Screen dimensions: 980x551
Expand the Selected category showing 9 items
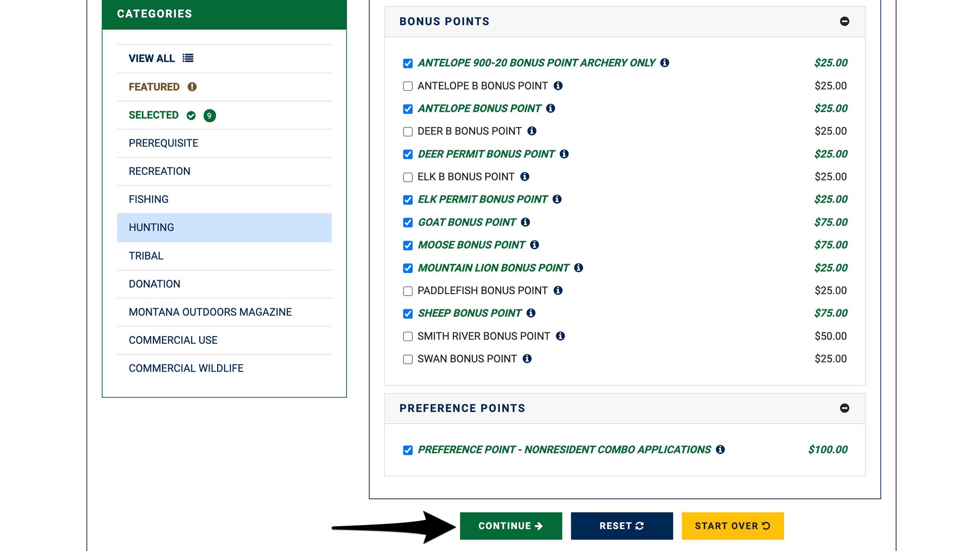[154, 115]
